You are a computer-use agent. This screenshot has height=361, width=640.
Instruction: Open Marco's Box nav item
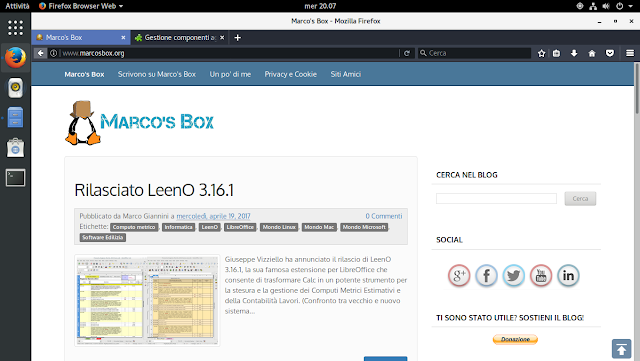84,74
